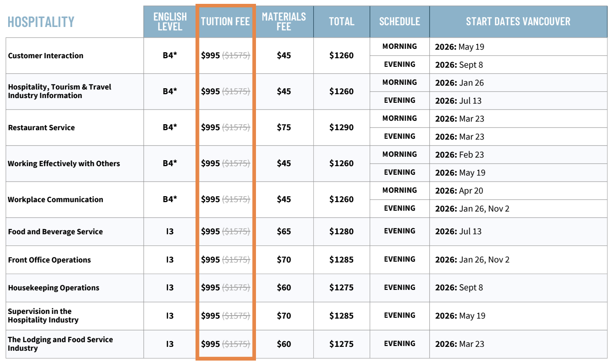This screenshot has width=614, height=364.
Task: Click the Total column header
Action: pyautogui.click(x=341, y=21)
